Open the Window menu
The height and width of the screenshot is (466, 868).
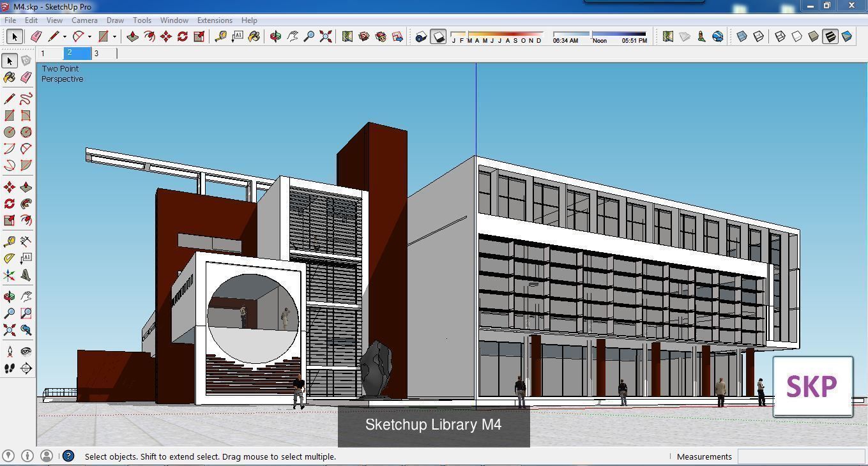pos(174,20)
